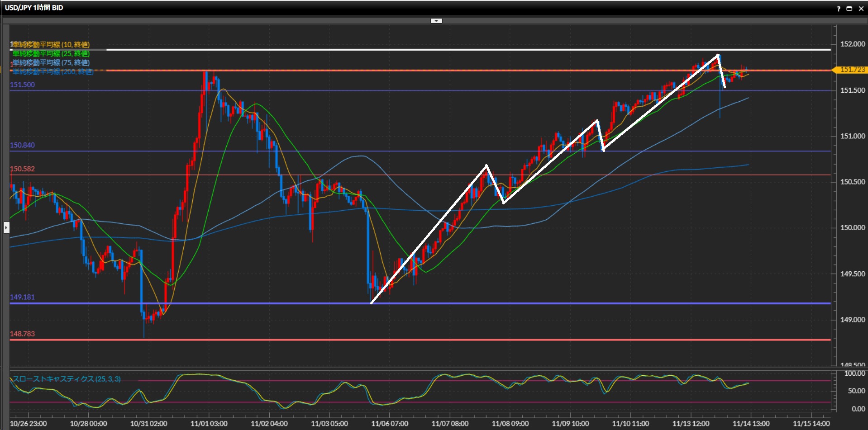Click the current price tag 151.723
The width and height of the screenshot is (868, 430).
click(x=852, y=70)
